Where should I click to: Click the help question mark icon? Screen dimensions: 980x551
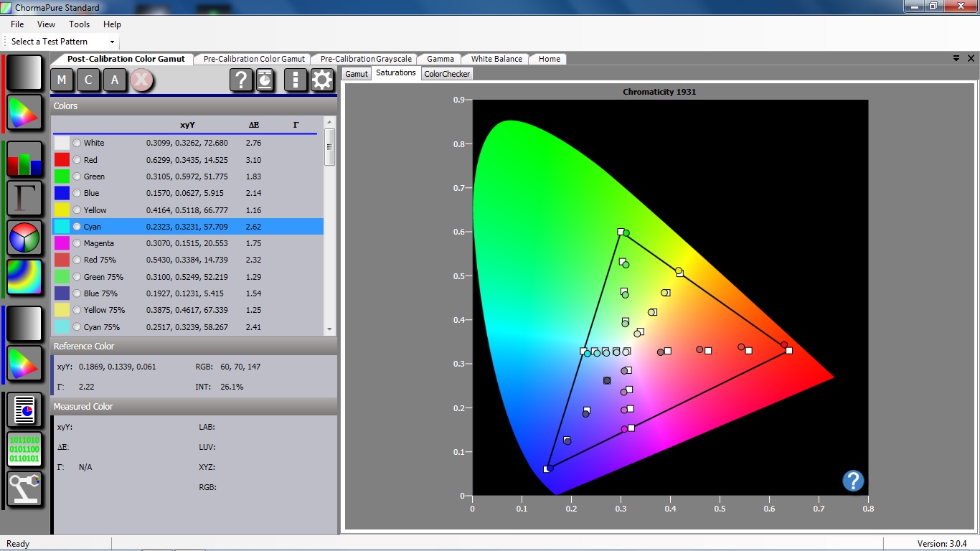click(x=241, y=80)
